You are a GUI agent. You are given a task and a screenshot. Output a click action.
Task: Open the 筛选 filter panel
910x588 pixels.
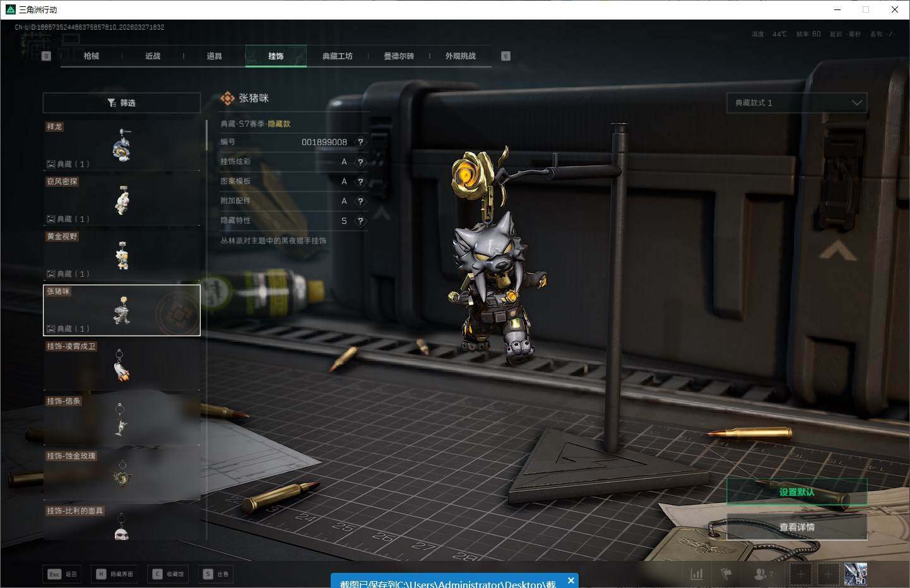click(x=122, y=103)
